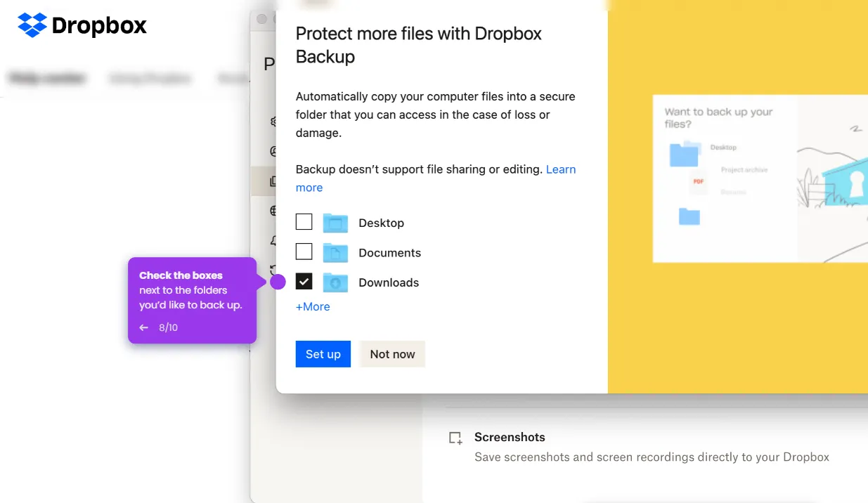Click the Desktop folder icon
Screen dimensions: 868x503
(335, 223)
